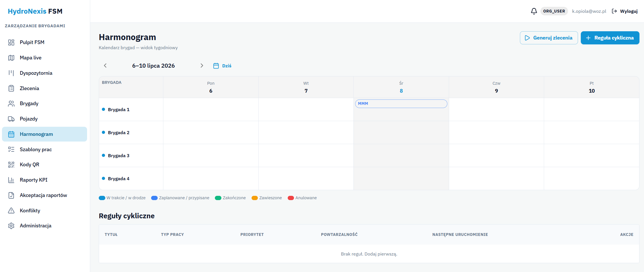Click the Generuj zlecenia button
Image resolution: width=644 pixels, height=272 pixels.
click(x=549, y=38)
